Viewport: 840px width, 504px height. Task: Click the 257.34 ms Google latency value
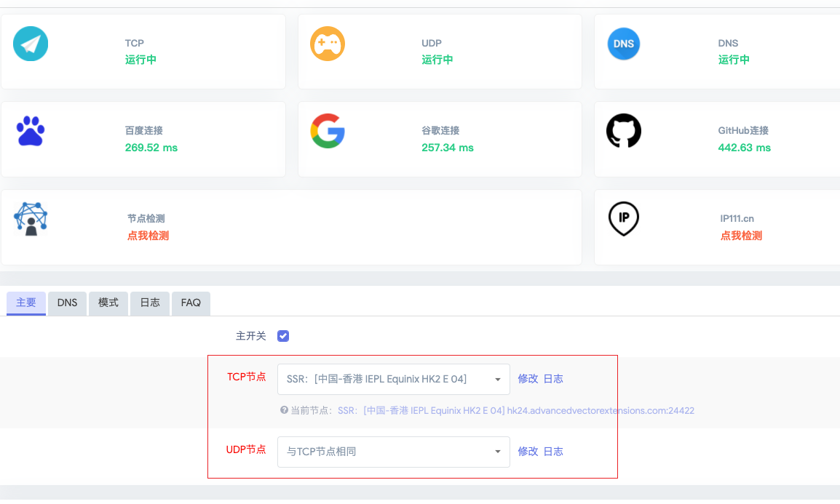click(x=448, y=148)
